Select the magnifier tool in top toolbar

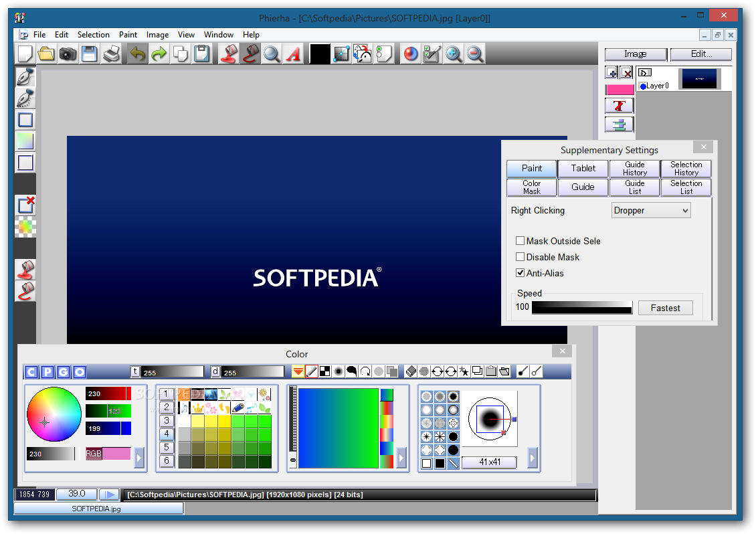point(272,54)
